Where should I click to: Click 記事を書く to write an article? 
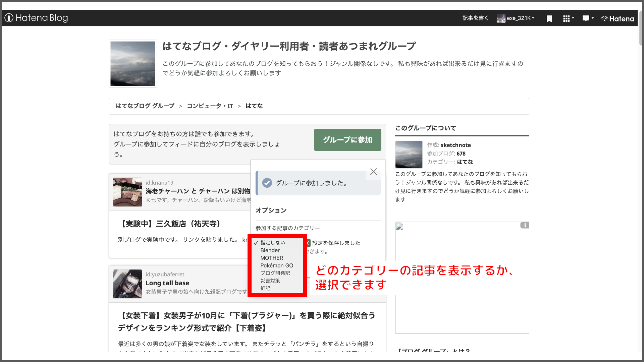(x=475, y=18)
